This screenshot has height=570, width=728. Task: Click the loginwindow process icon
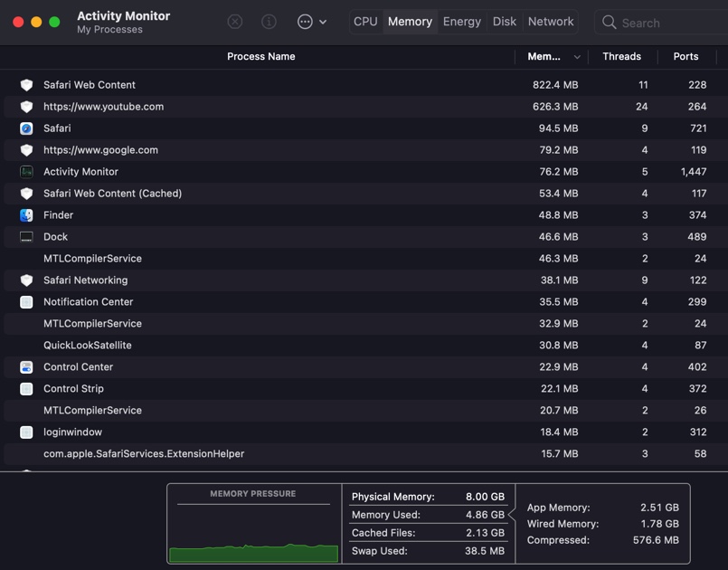tap(26, 432)
